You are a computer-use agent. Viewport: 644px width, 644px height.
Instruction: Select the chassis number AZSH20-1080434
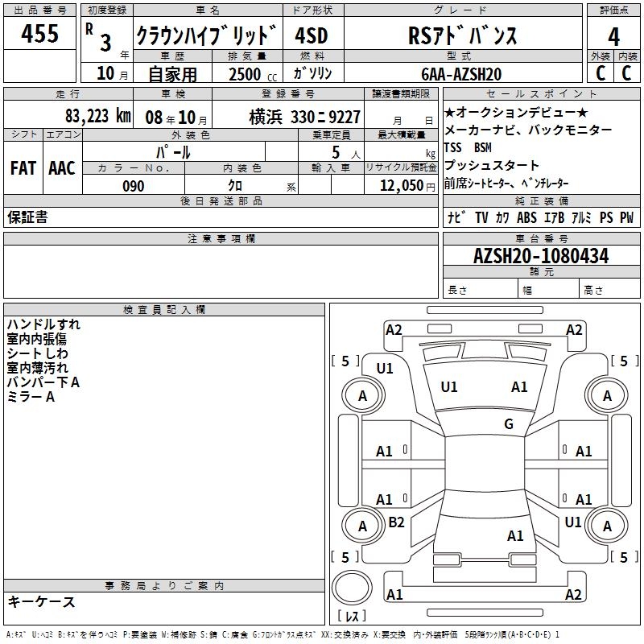tap(541, 256)
